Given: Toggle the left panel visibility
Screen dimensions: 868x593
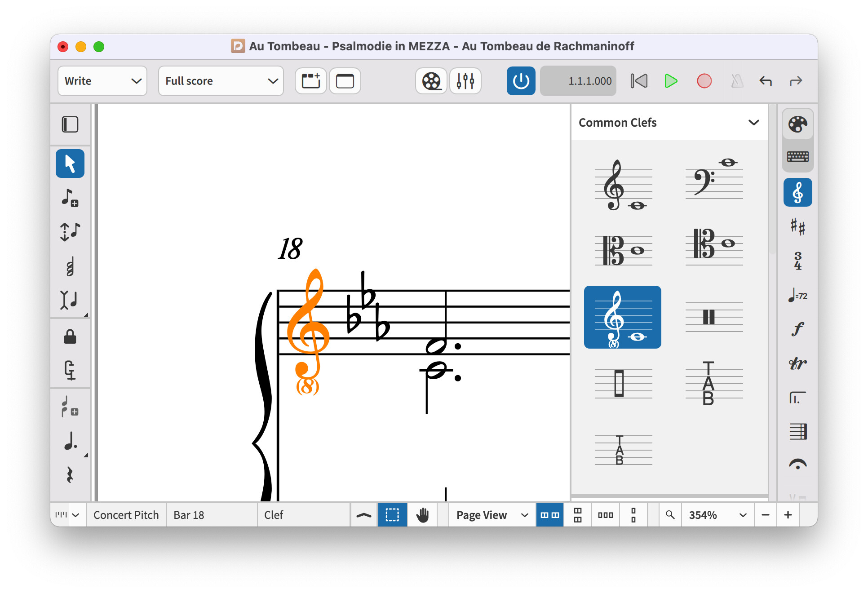Looking at the screenshot, I should pyautogui.click(x=70, y=124).
